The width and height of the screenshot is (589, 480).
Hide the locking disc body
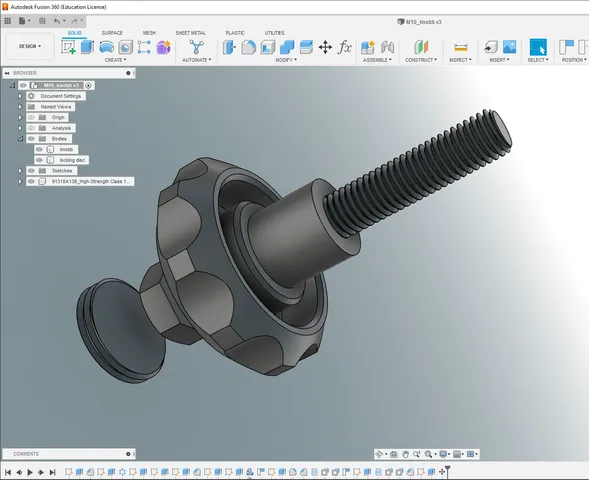click(39, 160)
